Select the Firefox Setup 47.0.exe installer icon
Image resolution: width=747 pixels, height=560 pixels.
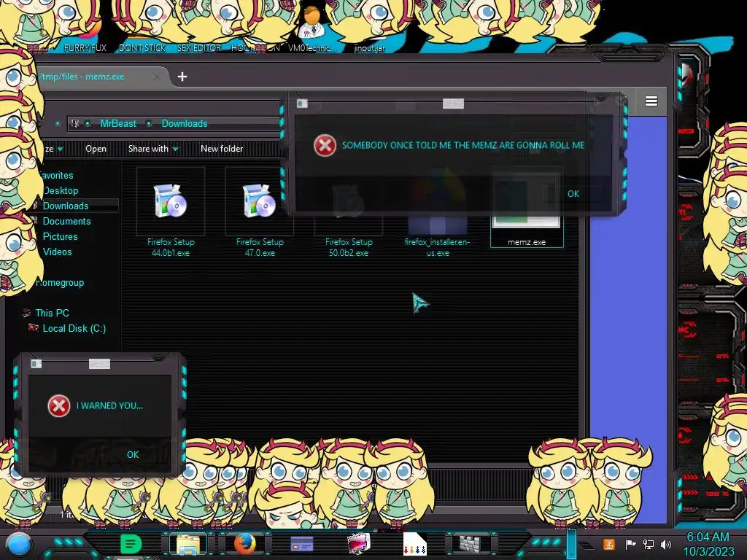260,201
